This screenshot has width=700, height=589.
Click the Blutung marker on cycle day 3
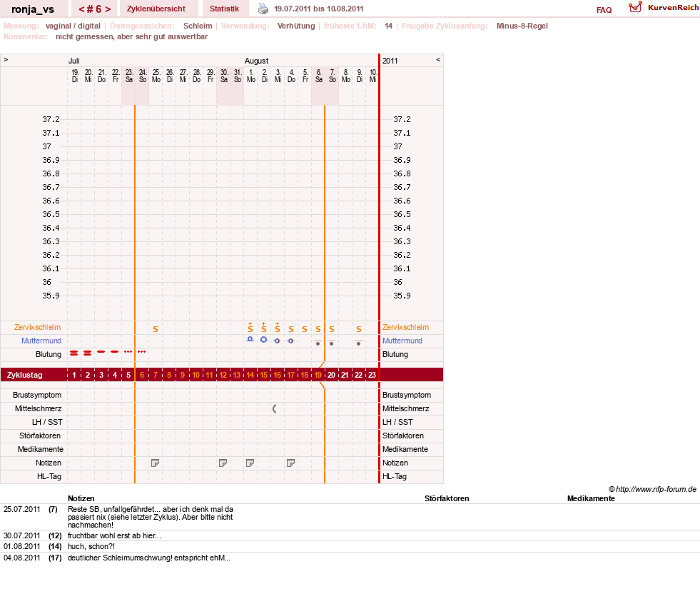pyautogui.click(x=101, y=352)
